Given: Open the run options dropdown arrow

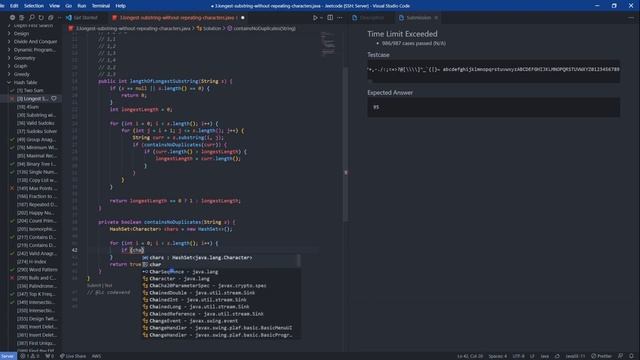Looking at the screenshot, I should point(321,18).
